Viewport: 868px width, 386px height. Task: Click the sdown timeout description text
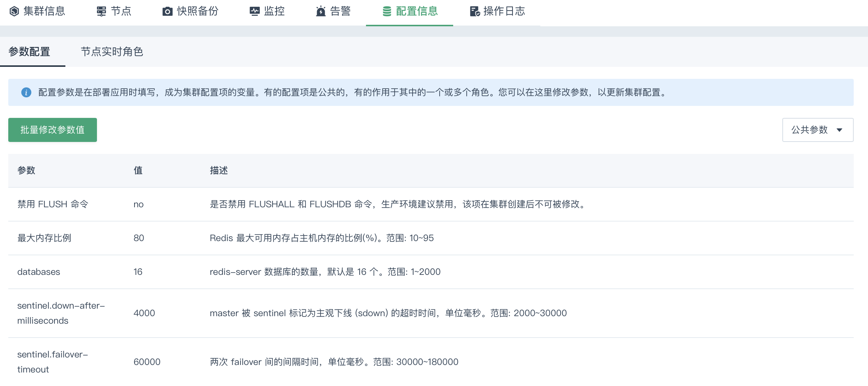[388, 313]
